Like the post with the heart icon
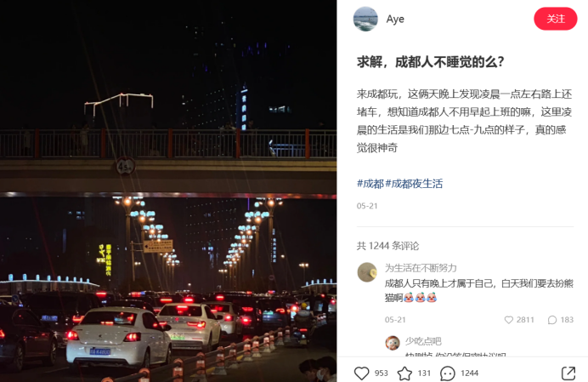The image size is (588, 382). click(362, 373)
